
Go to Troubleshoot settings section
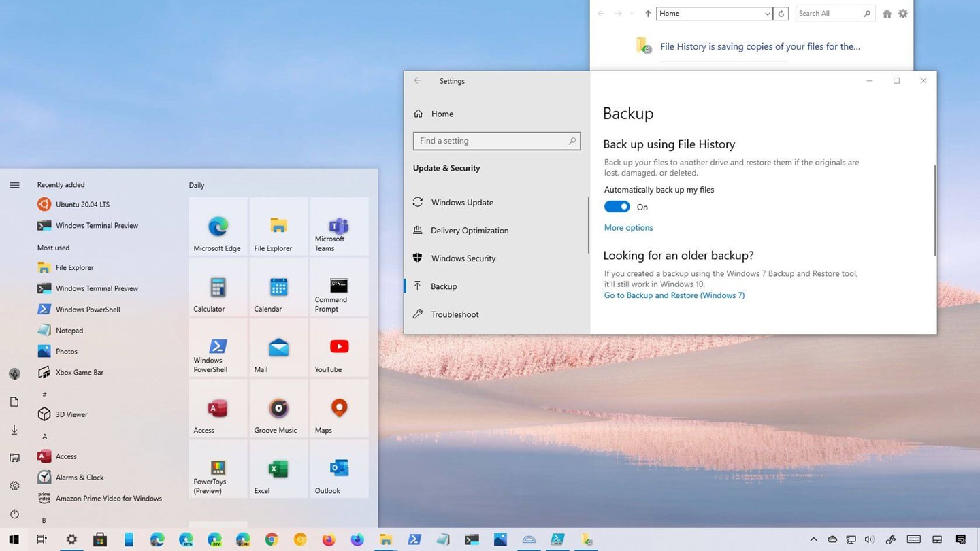[455, 314]
